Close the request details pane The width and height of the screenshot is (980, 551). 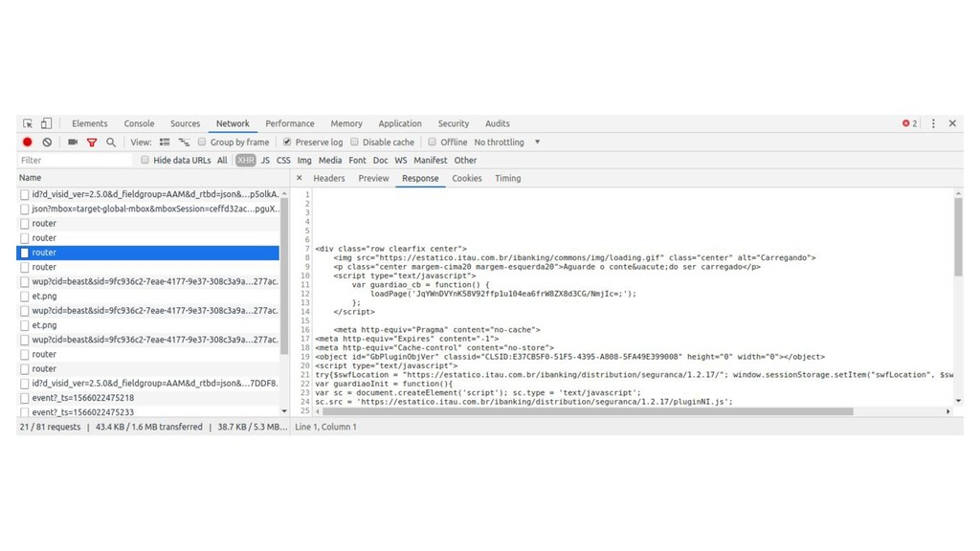point(300,178)
